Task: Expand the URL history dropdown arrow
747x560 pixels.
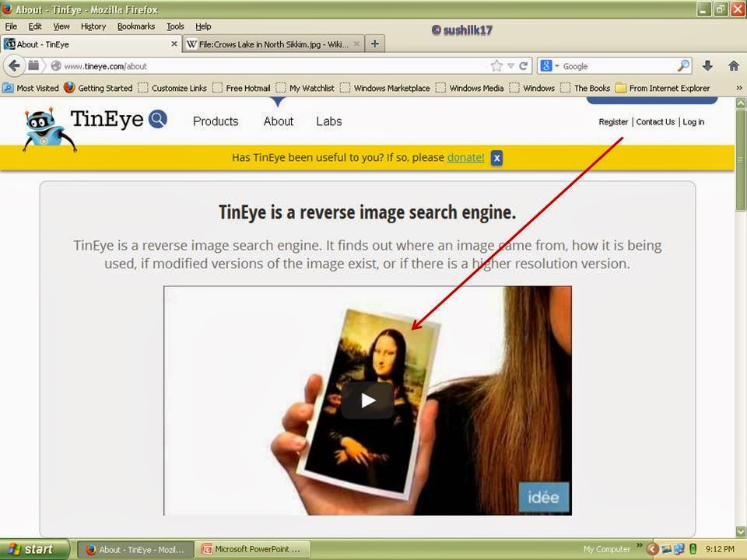Action: [510, 66]
